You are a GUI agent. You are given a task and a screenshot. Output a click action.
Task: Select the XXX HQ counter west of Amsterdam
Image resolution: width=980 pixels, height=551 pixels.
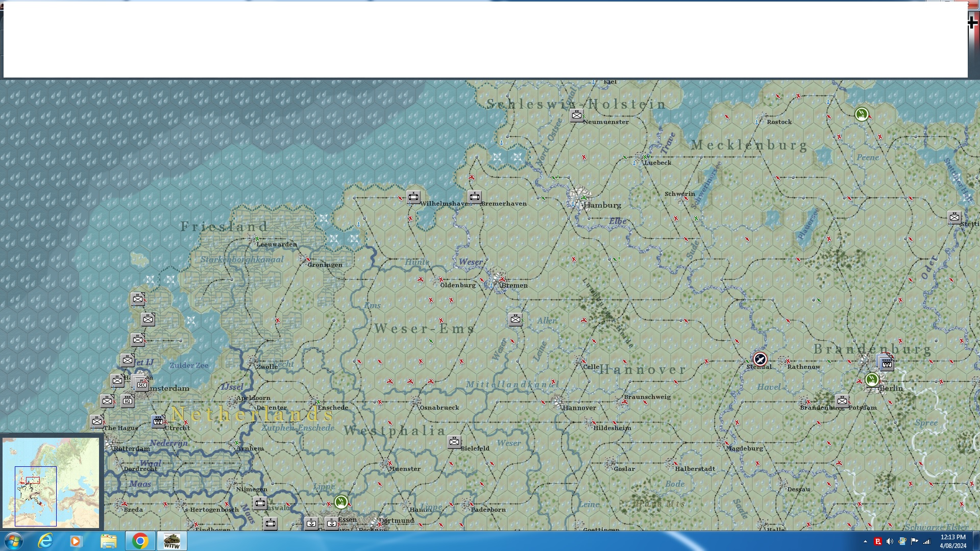128,401
